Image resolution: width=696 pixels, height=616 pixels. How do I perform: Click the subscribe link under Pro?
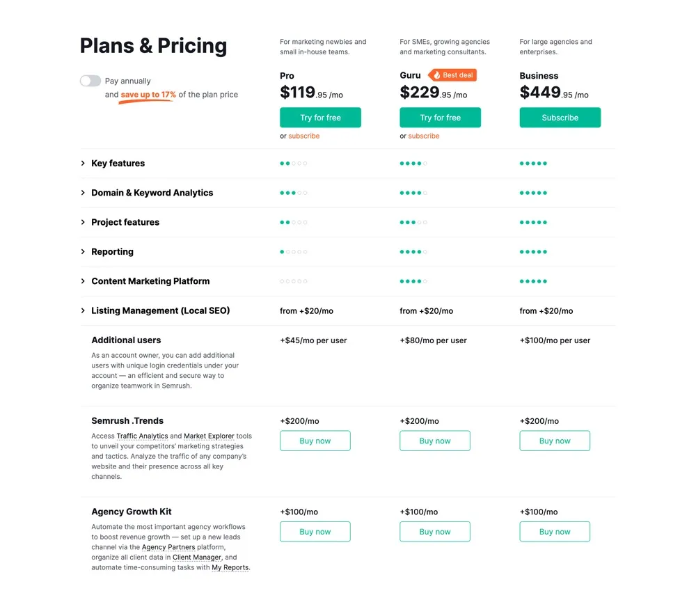point(304,136)
